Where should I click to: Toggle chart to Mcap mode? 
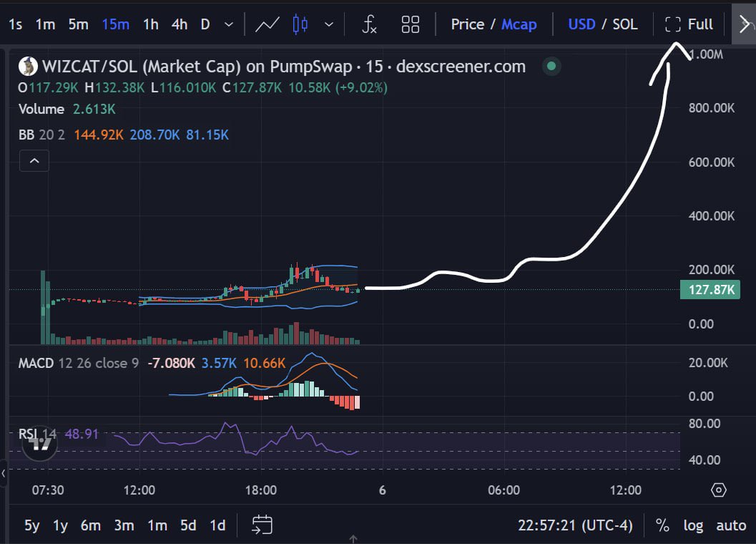click(519, 24)
